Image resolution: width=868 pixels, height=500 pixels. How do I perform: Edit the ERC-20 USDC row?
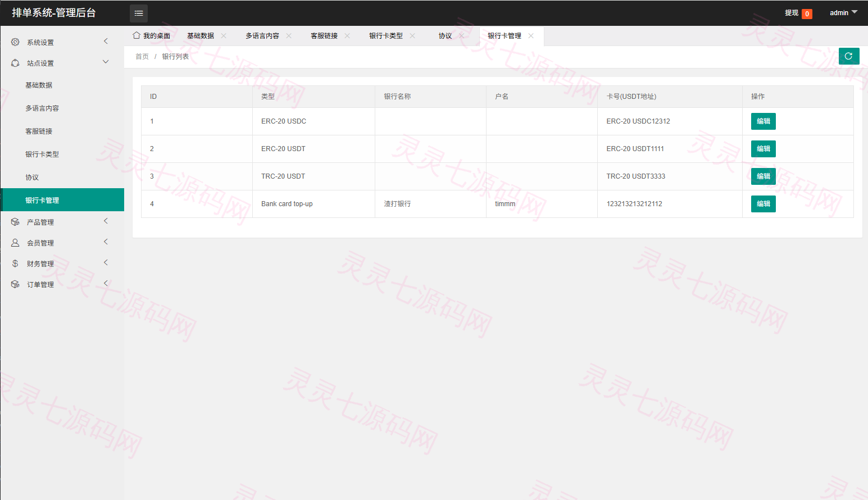763,121
